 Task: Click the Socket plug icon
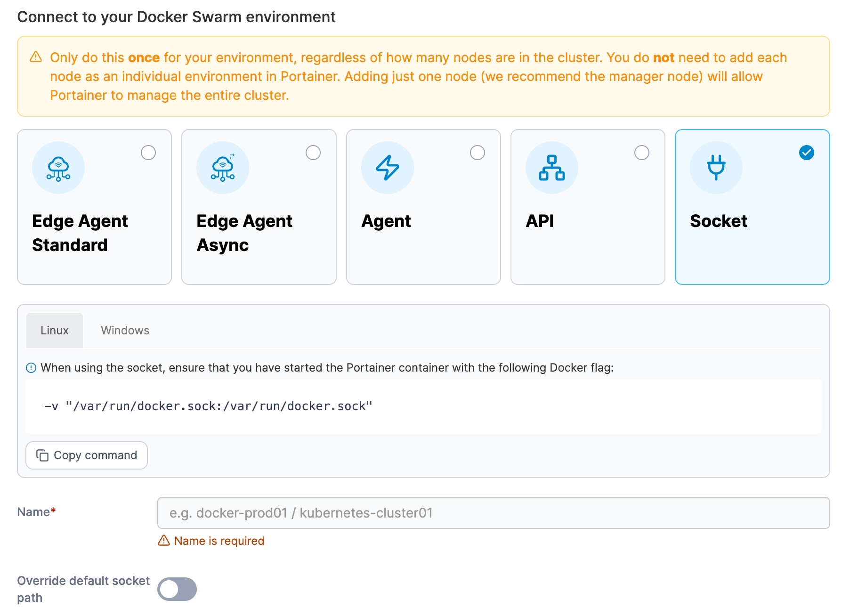pos(716,168)
